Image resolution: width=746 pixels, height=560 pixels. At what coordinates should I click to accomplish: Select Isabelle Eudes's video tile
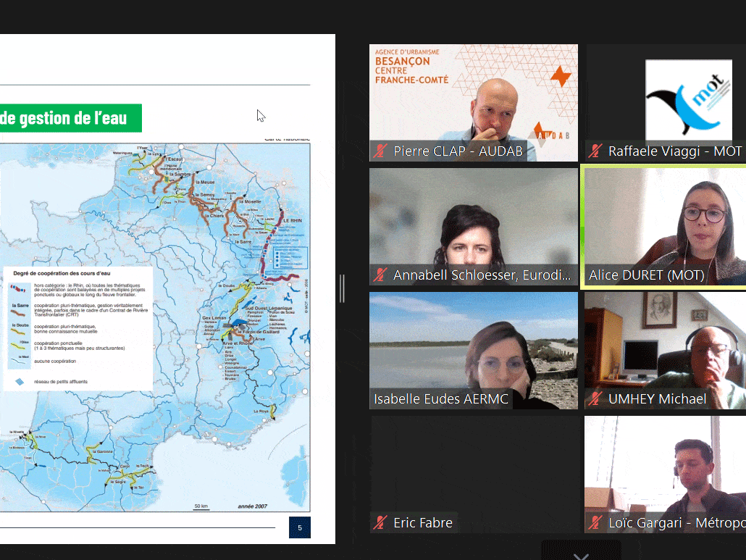(x=474, y=350)
